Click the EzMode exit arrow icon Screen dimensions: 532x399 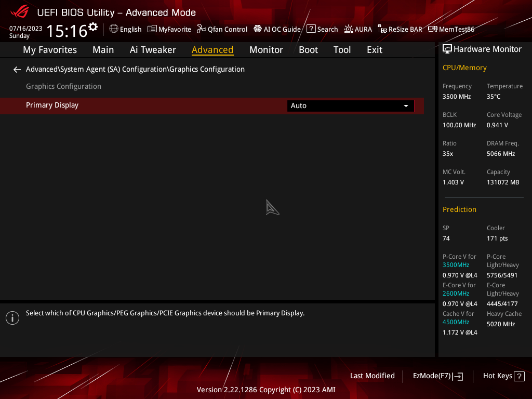click(458, 376)
